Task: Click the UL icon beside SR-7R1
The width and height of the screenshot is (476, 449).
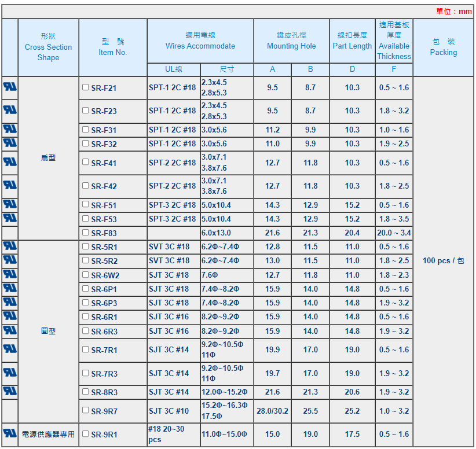Action: pos(10,349)
